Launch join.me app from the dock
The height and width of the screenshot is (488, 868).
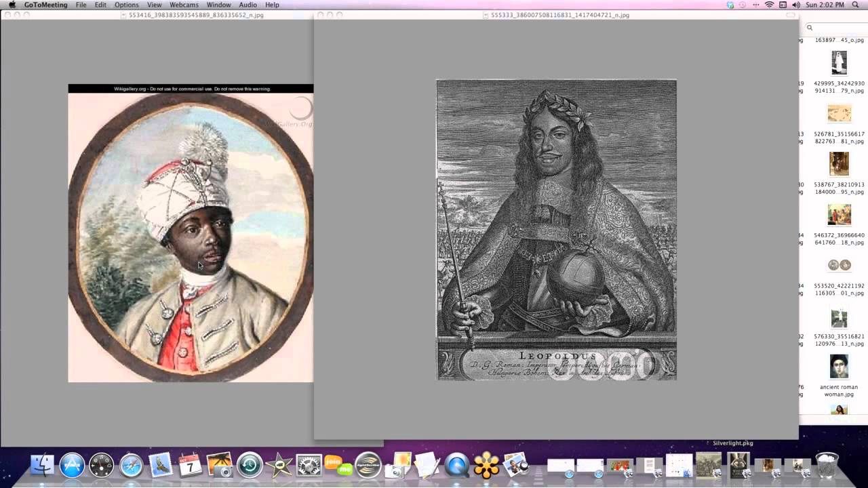[338, 465]
